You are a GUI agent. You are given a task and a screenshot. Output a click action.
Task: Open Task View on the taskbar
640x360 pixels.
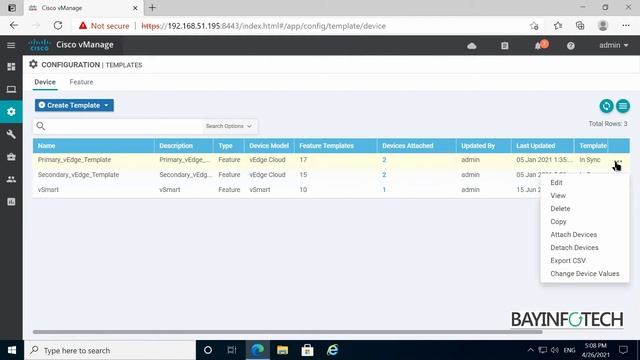point(232,350)
